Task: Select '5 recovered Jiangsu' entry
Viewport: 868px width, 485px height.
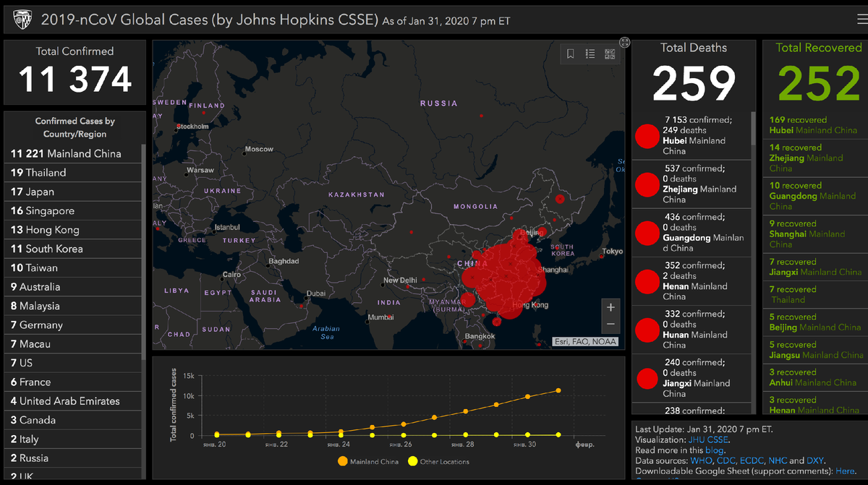Action: (814, 350)
